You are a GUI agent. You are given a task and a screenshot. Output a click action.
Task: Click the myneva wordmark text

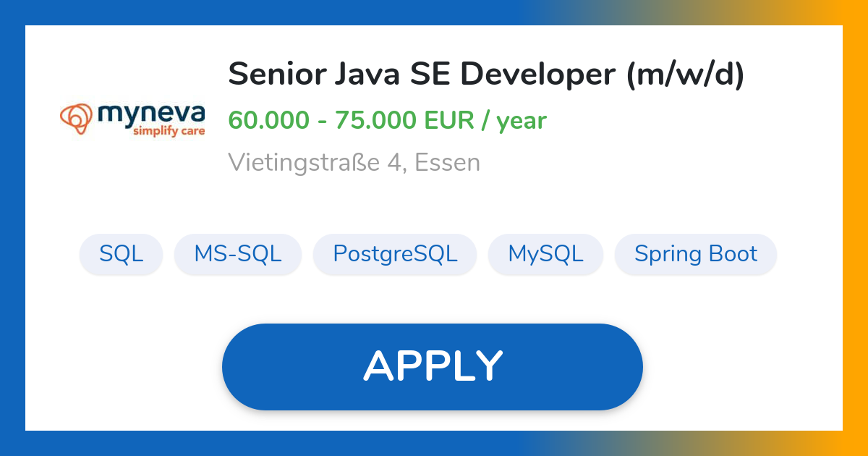pyautogui.click(x=152, y=114)
